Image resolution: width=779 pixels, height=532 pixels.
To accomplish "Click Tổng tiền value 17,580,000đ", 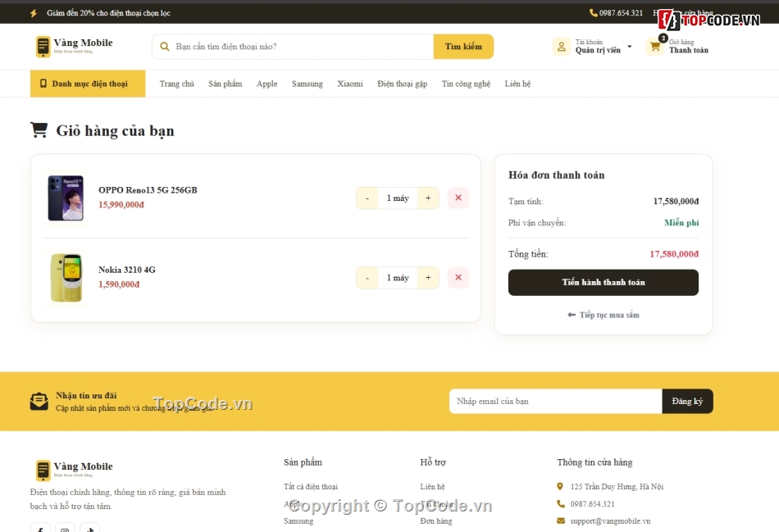I will [674, 254].
